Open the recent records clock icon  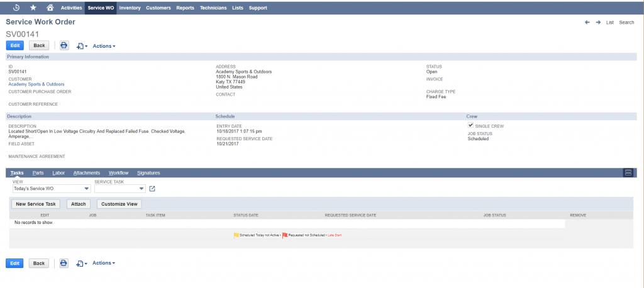click(x=16, y=8)
